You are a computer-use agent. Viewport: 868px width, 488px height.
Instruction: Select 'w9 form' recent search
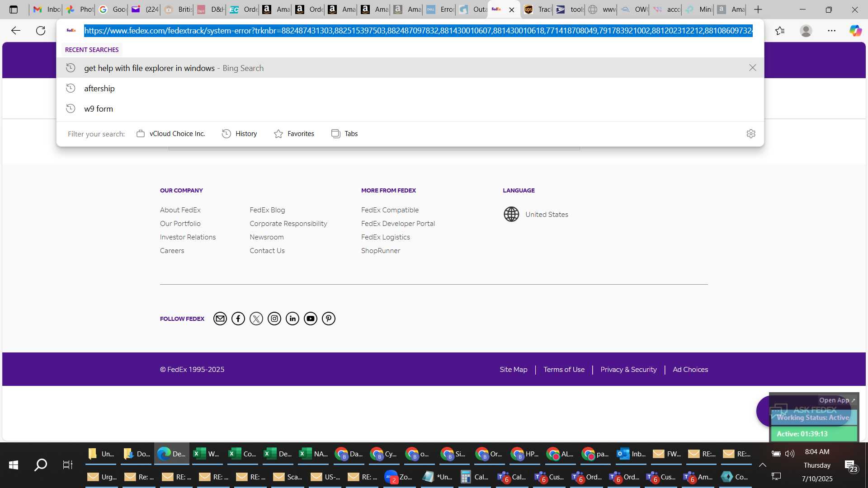pos(410,109)
